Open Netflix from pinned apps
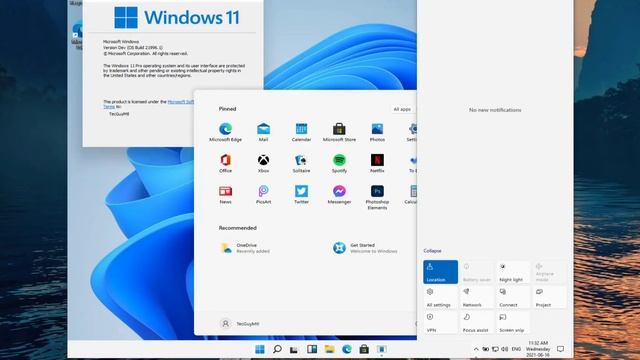This screenshot has width=640, height=360. click(377, 163)
